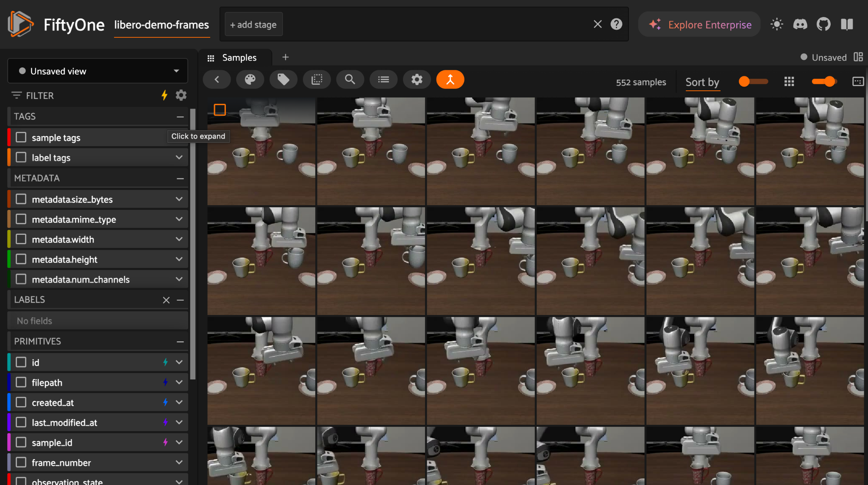Click the Sort by label
The width and height of the screenshot is (868, 485).
pos(702,82)
